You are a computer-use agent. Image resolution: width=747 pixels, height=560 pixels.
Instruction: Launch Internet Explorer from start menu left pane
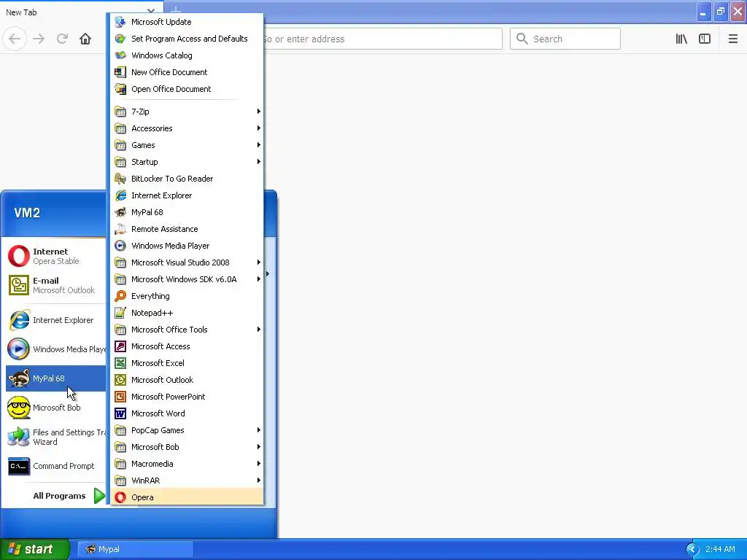pos(55,321)
